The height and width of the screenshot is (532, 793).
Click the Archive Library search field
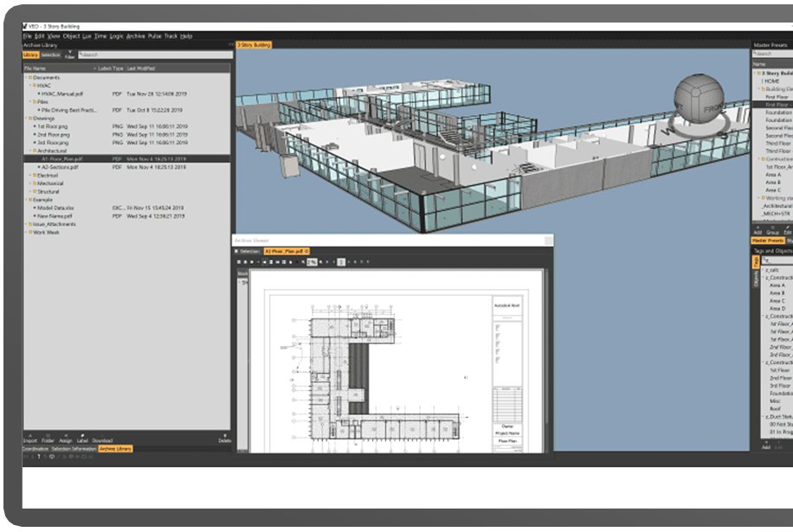156,54
